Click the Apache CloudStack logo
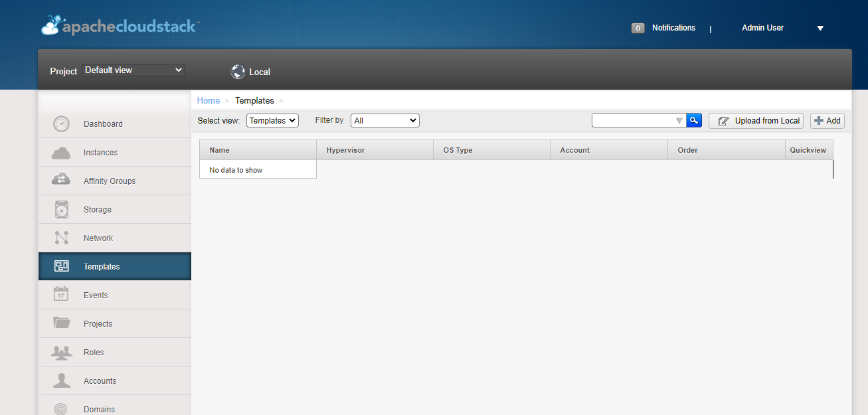The image size is (868, 415). (x=120, y=25)
